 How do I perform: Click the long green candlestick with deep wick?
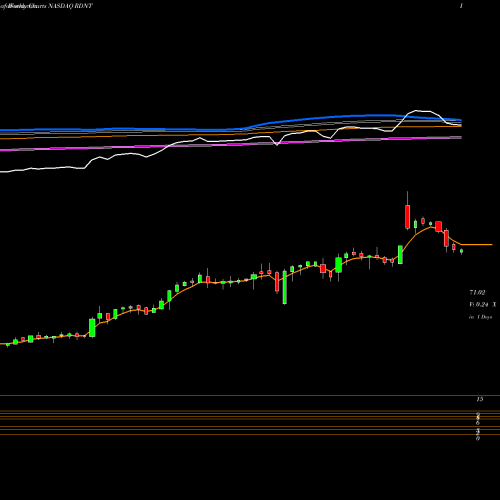pos(285,286)
